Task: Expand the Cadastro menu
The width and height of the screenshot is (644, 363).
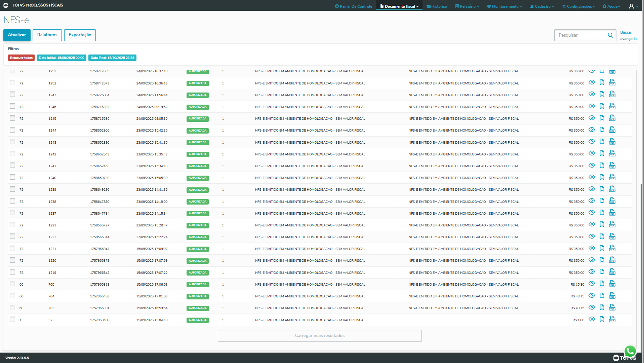Action: (542, 6)
